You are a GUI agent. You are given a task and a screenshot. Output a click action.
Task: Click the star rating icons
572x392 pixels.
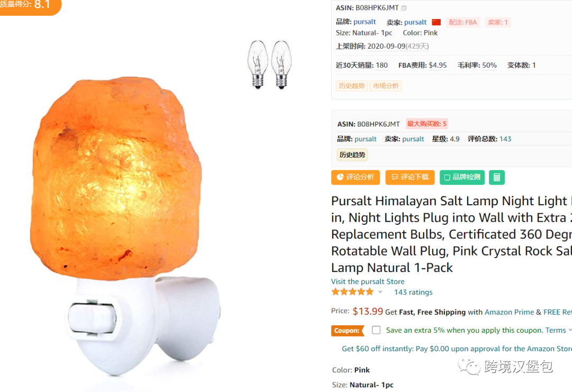coord(352,292)
